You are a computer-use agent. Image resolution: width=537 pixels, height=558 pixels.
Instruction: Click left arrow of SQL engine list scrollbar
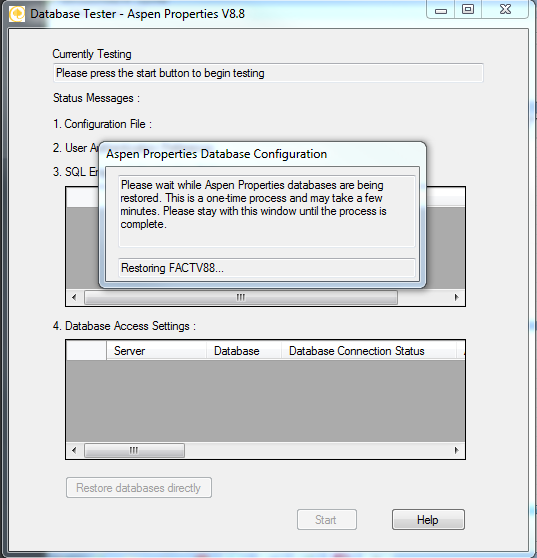click(74, 297)
